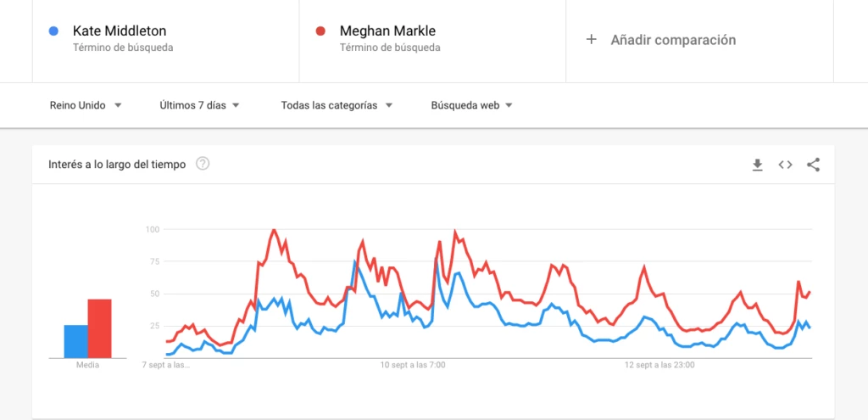Click the 10 sept a las 7:00 axis label
The width and height of the screenshot is (868, 420).
413,366
